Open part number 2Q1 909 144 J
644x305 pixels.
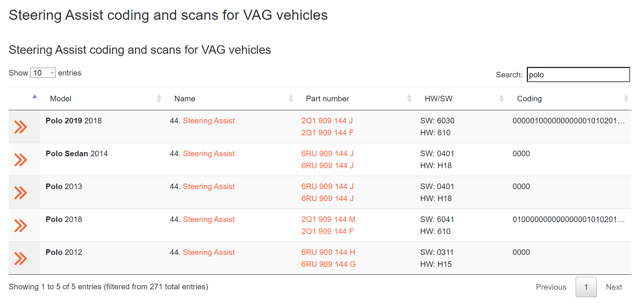327,121
